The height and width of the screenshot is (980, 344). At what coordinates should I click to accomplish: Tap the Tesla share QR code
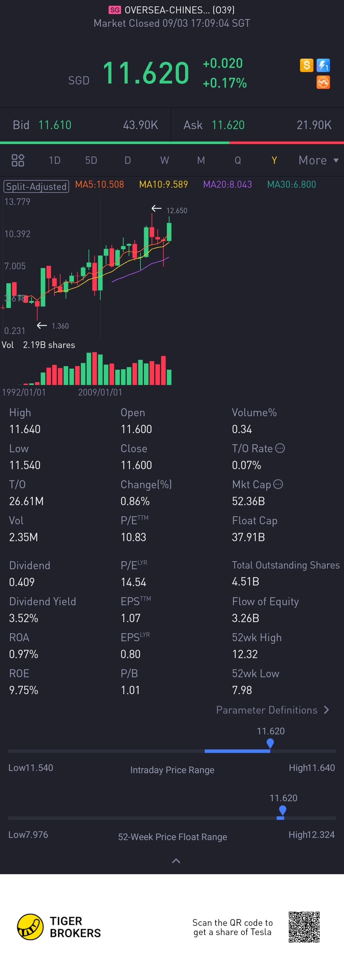point(304,927)
